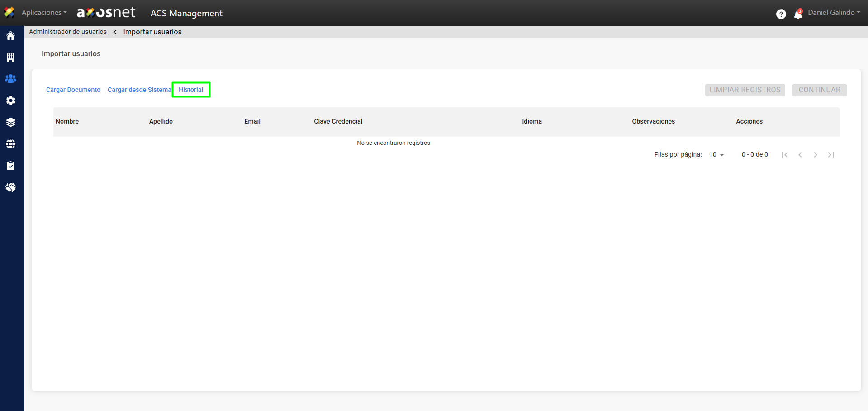Open the Historial tab
868x411 pixels.
tap(191, 90)
